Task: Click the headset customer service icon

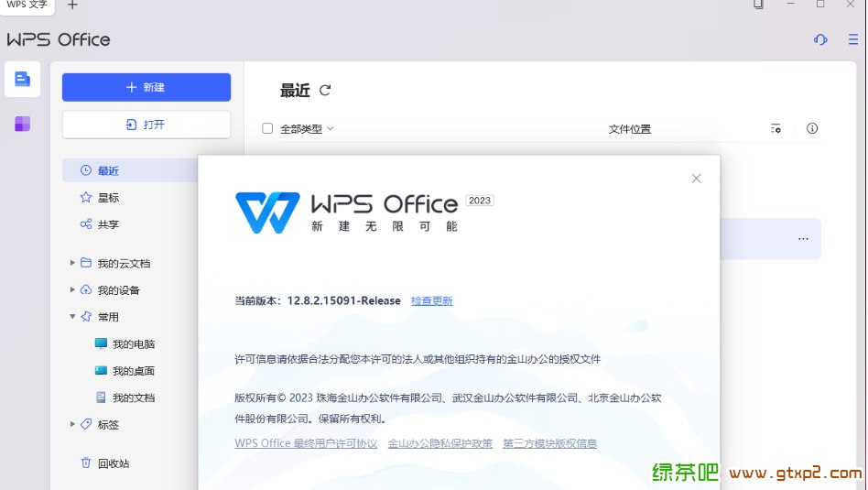Action: (x=820, y=39)
